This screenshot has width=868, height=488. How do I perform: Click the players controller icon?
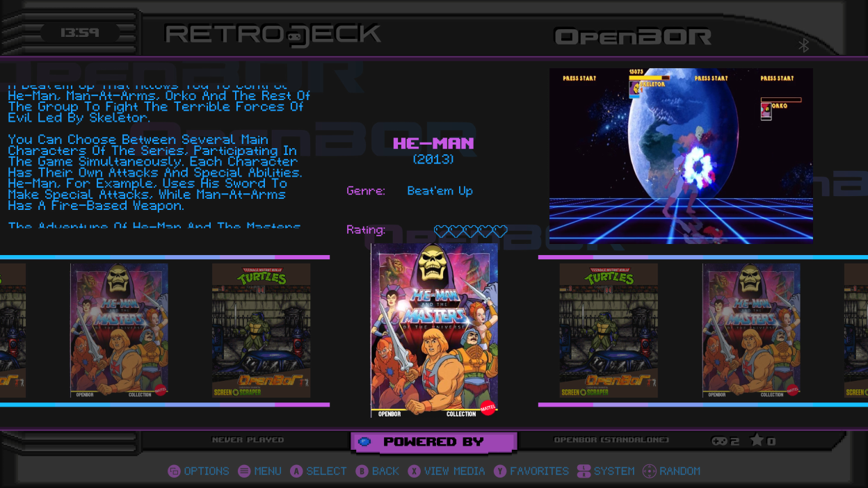[x=719, y=441]
